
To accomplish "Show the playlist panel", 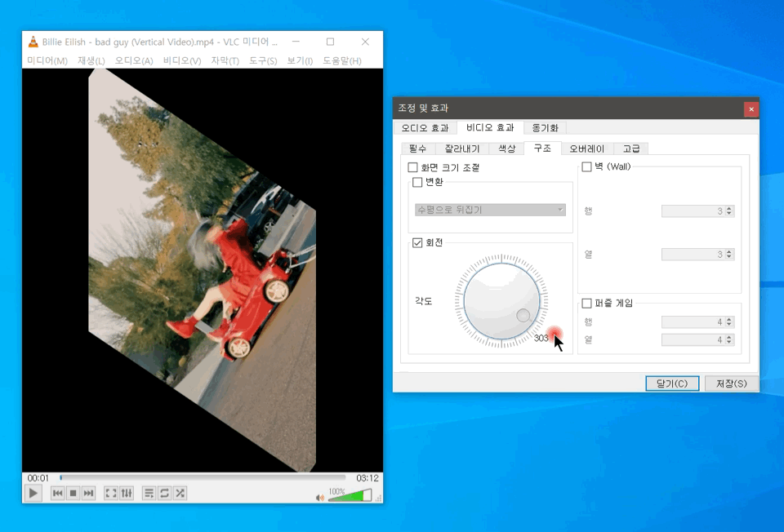I will (x=149, y=494).
